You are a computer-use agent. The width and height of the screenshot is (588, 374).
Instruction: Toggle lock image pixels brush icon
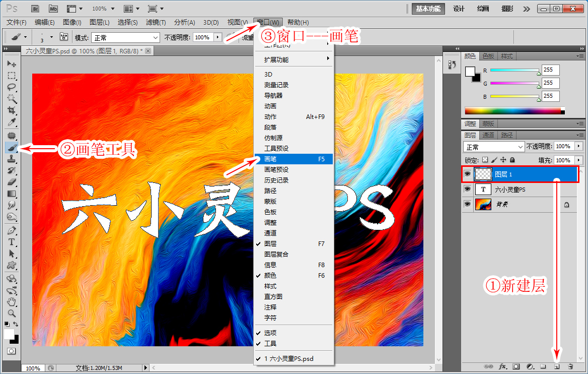494,160
